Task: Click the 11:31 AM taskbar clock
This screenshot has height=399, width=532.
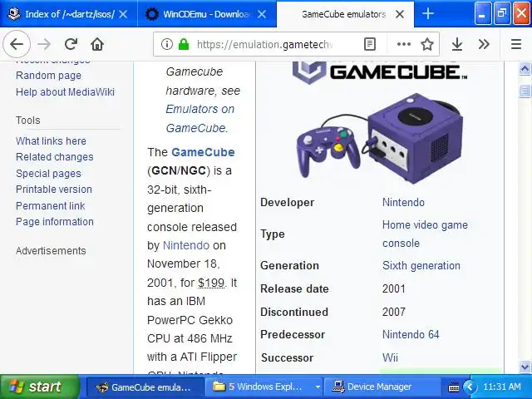Action: pyautogui.click(x=502, y=387)
